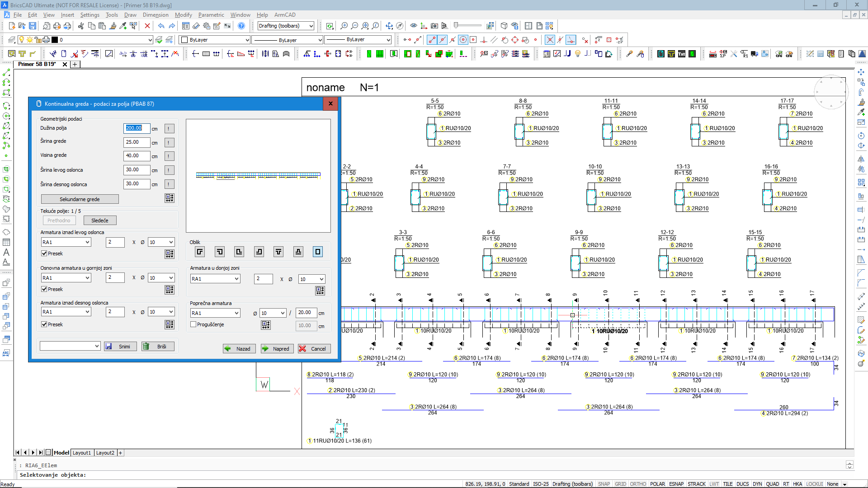
Task: Click the stirrup spacing field showing 20.00
Action: click(306, 313)
